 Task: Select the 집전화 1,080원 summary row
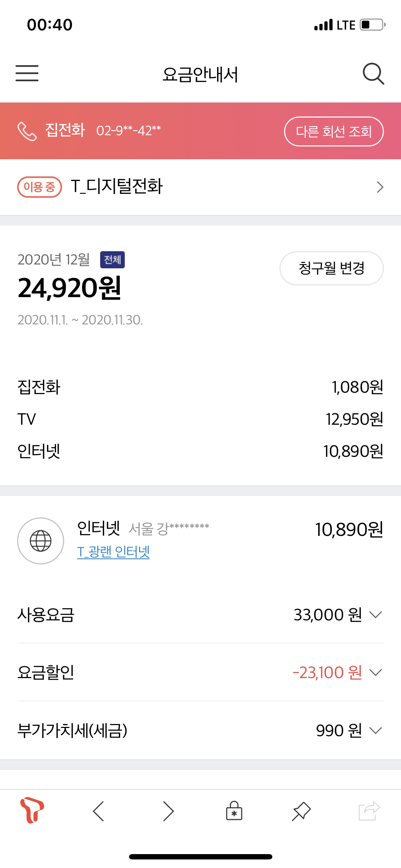(200, 387)
